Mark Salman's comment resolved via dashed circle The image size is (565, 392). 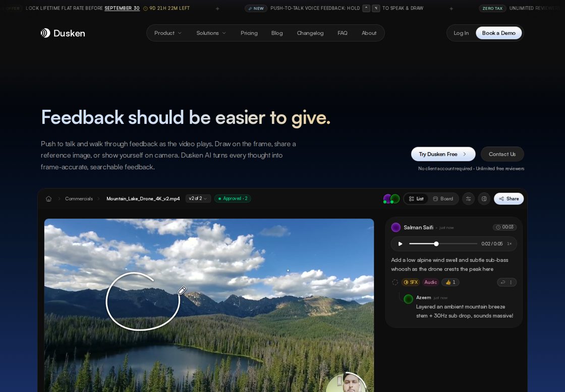tap(395, 282)
